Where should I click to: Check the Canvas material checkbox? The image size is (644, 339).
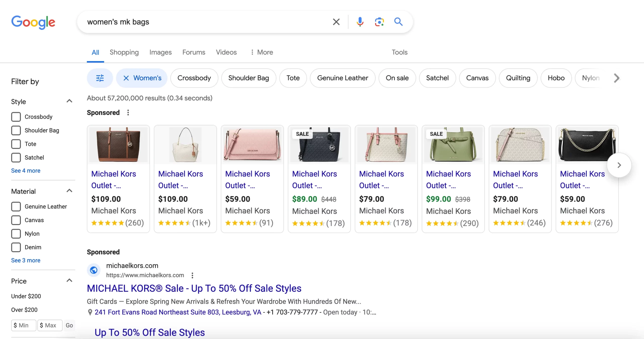point(16,220)
